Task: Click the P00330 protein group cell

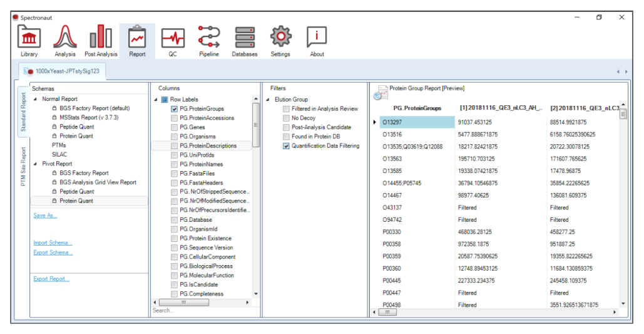Action: [x=417, y=232]
